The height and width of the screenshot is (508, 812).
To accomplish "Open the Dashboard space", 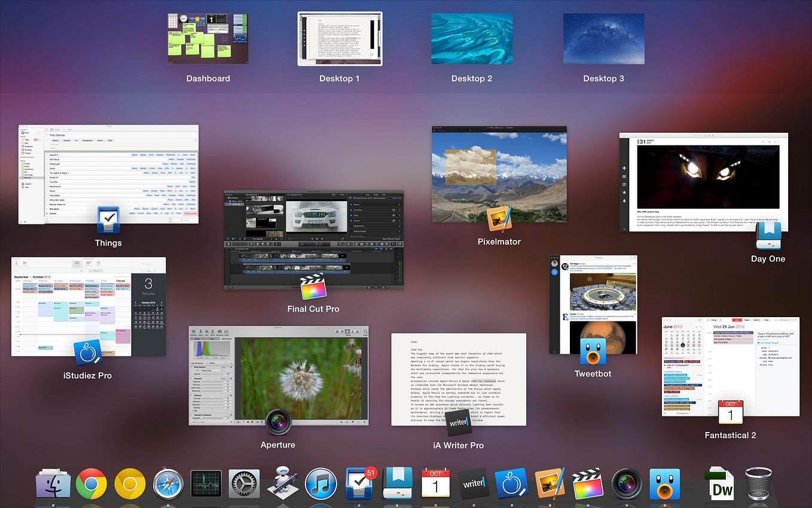I will 208,38.
